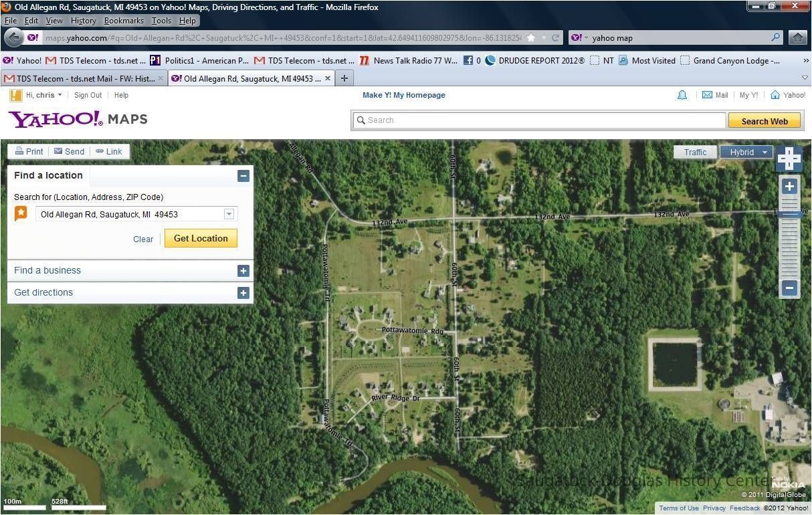Click the notifications bell icon
This screenshot has width=812, height=515.
pyautogui.click(x=682, y=95)
